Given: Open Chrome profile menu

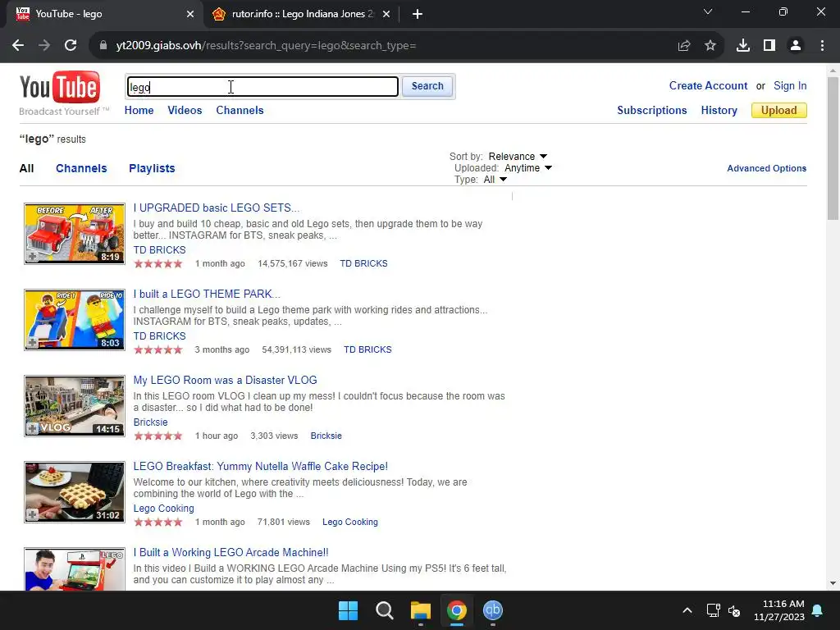Looking at the screenshot, I should pos(796,46).
